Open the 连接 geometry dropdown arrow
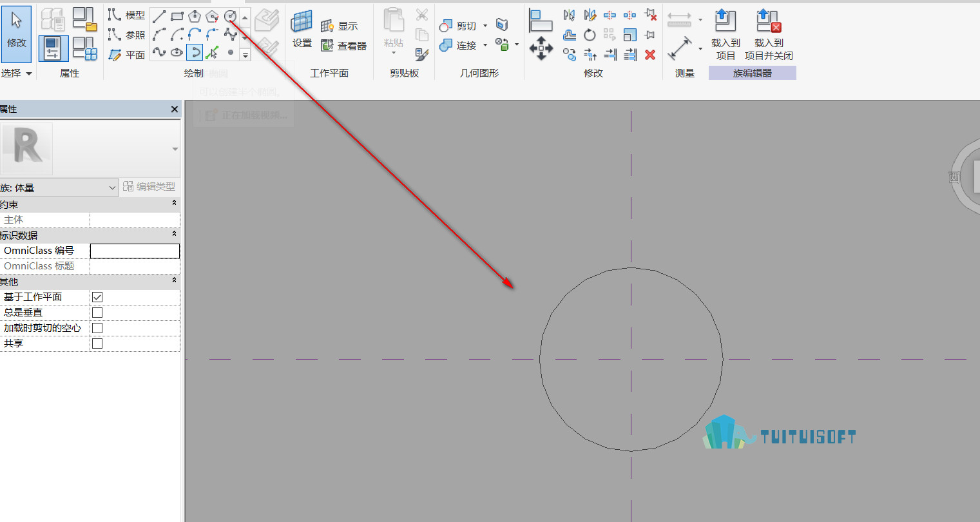Screen dimensions: 980x522 [x=486, y=45]
